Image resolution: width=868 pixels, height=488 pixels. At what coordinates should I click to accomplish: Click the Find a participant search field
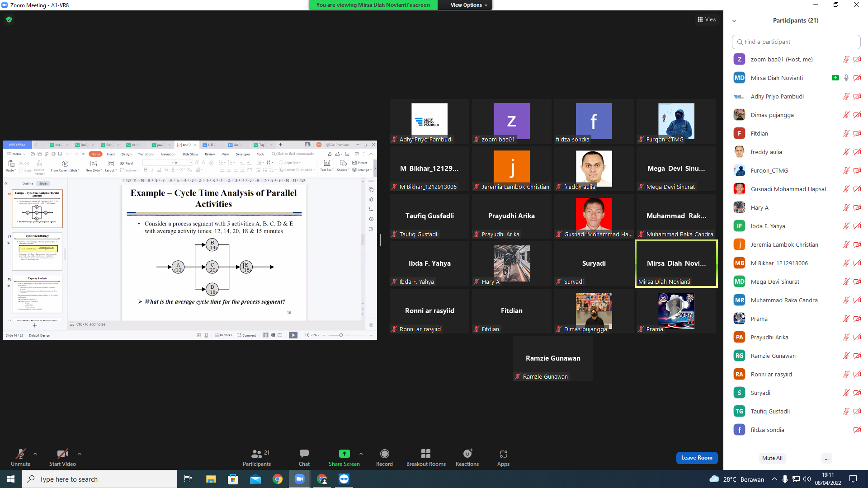pyautogui.click(x=796, y=42)
